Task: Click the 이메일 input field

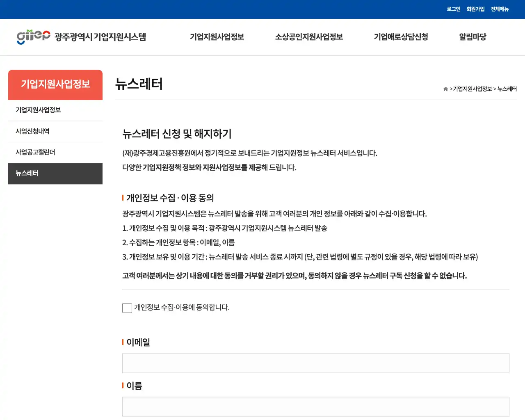Action: [x=315, y=363]
